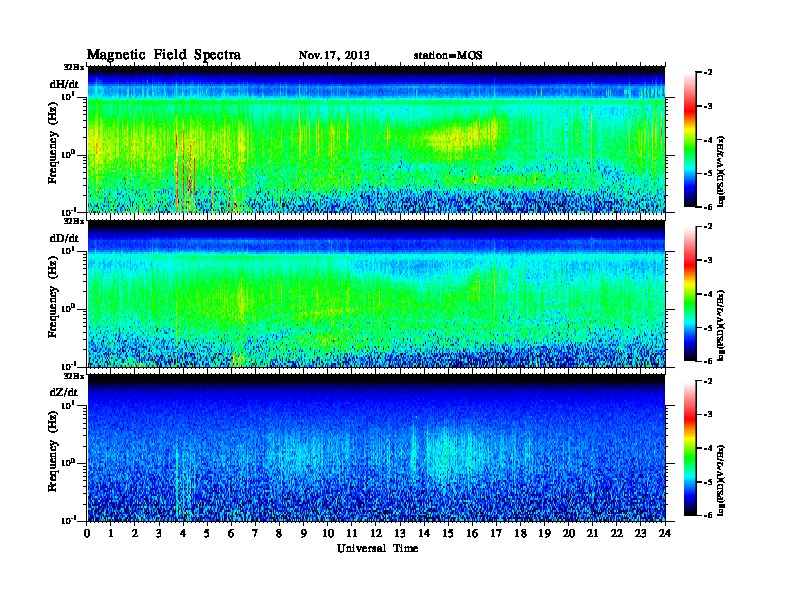Click hour '7' on the time axis
792x612 pixels.
pos(256,533)
